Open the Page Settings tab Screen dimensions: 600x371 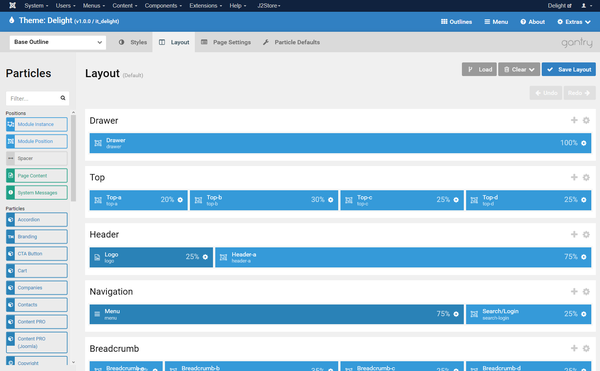[x=226, y=42]
